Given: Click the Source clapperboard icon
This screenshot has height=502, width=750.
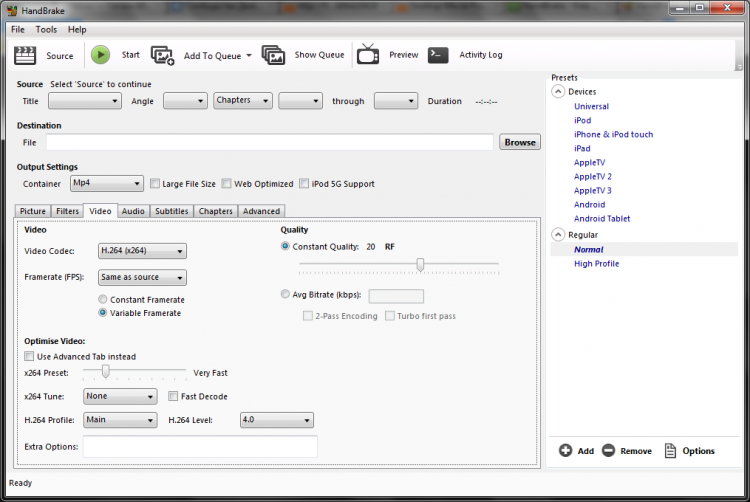Looking at the screenshot, I should pyautogui.click(x=25, y=55).
